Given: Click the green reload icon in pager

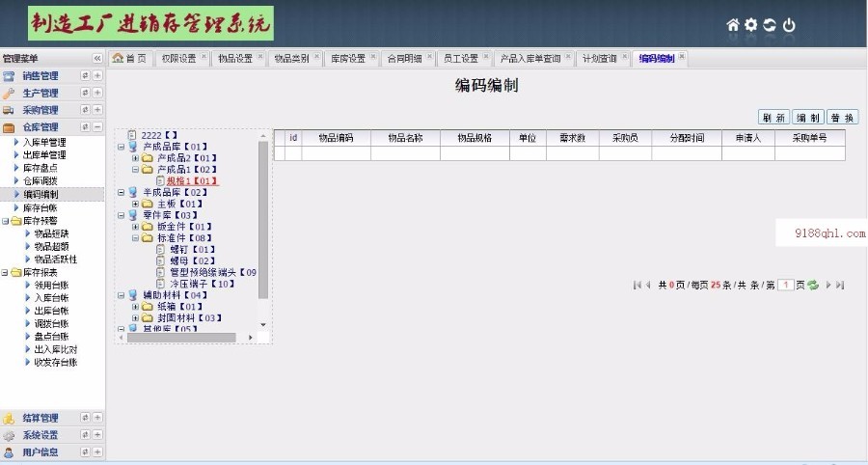Looking at the screenshot, I should pos(813,286).
